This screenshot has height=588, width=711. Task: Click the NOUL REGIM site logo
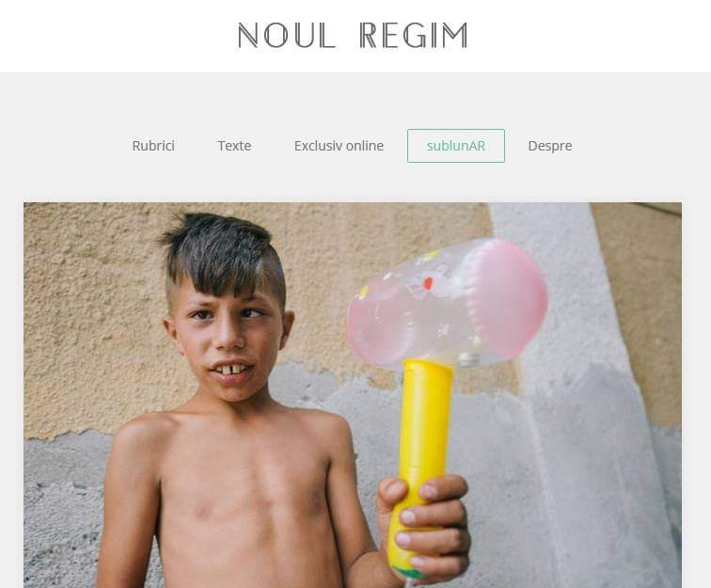pyautogui.click(x=353, y=36)
